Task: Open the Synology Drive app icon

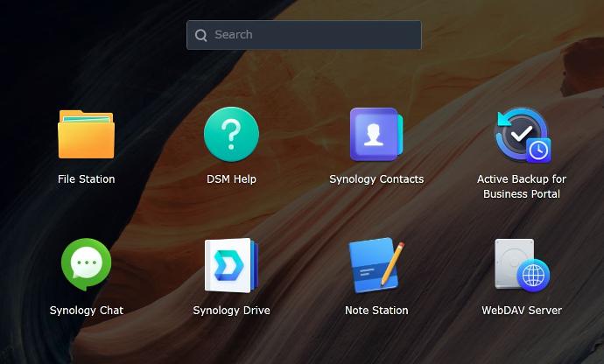Action: click(231, 265)
